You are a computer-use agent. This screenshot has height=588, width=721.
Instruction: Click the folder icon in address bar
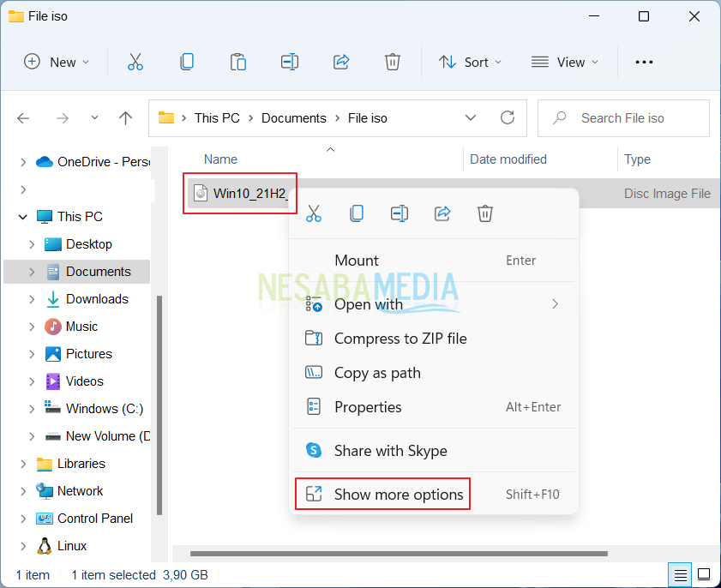tap(166, 117)
